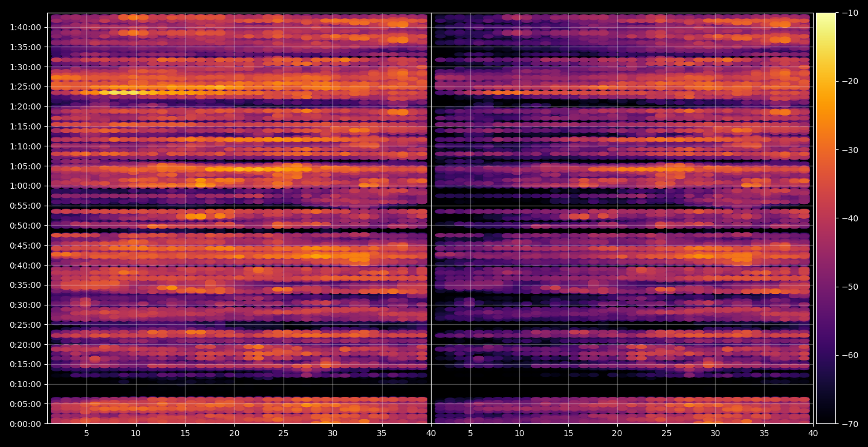Click the 1:00:00 time label
The image size is (868, 447).
click(x=25, y=186)
